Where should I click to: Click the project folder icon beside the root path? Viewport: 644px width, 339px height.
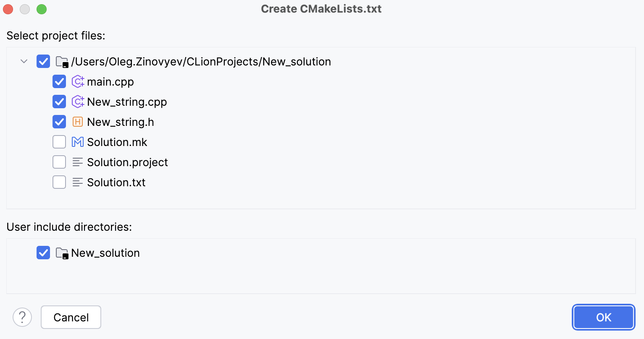62,61
